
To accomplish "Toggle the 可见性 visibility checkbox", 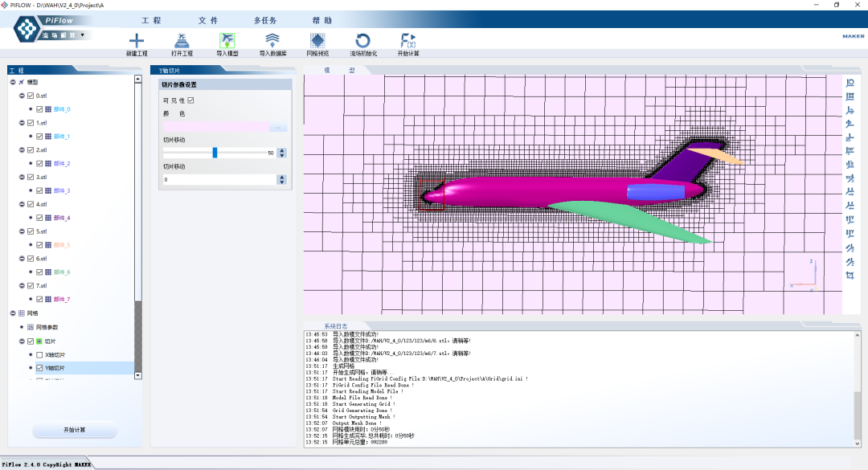I will [190, 100].
